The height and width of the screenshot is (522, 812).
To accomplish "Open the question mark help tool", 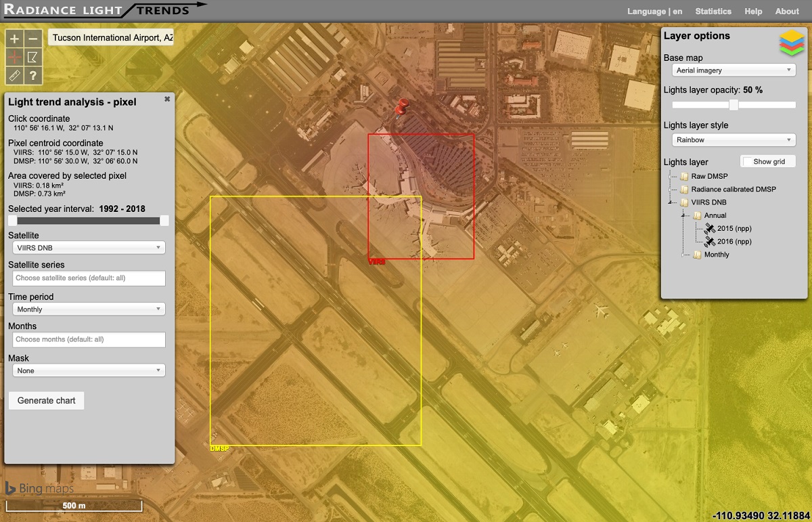I will 33,76.
